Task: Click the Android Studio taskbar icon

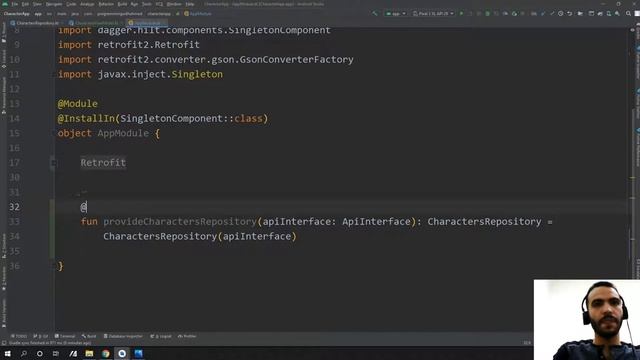Action: coord(122,353)
